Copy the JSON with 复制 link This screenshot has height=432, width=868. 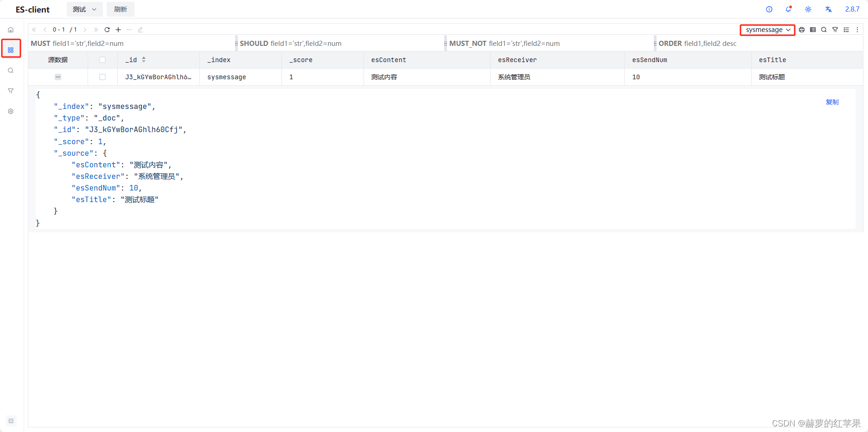pos(832,102)
